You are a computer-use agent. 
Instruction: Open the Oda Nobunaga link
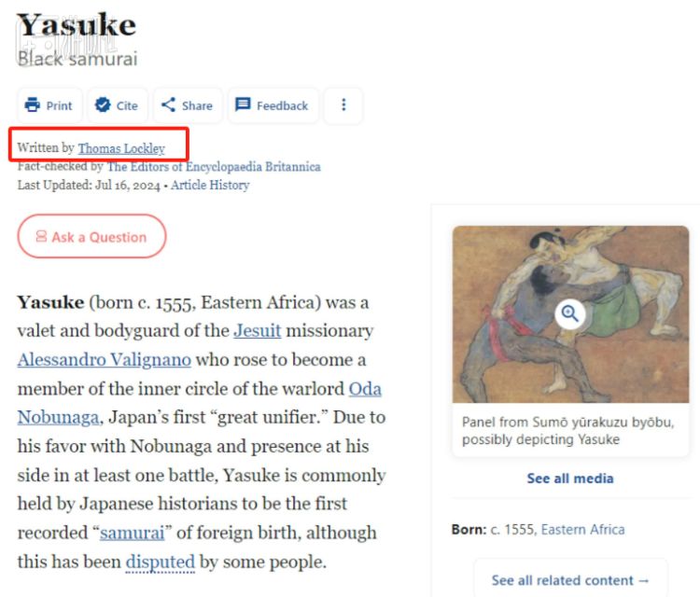365,389
